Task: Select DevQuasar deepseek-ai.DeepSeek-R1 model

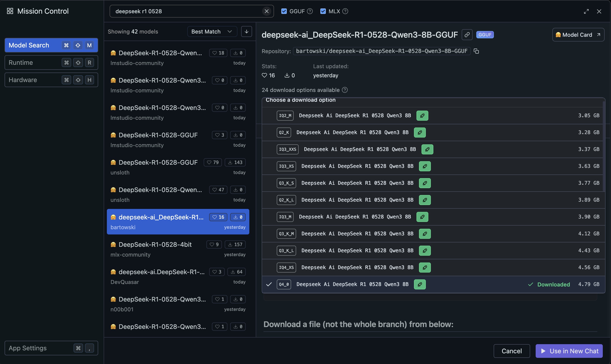Action: pyautogui.click(x=178, y=277)
